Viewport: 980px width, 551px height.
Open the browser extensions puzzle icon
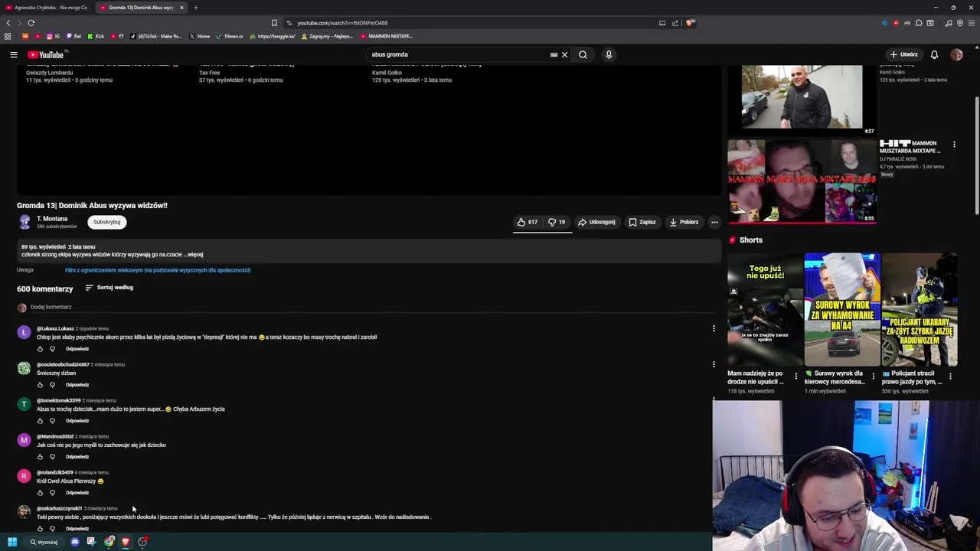pyautogui.click(x=919, y=23)
